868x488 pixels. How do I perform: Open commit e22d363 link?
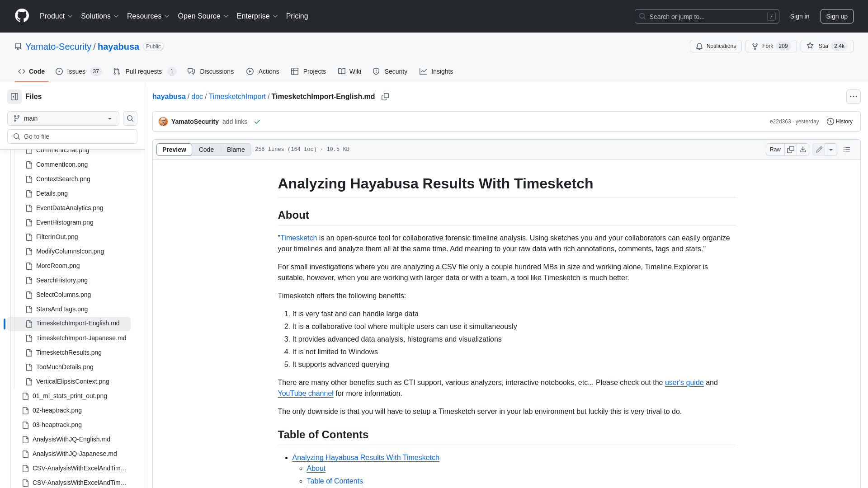(x=780, y=122)
